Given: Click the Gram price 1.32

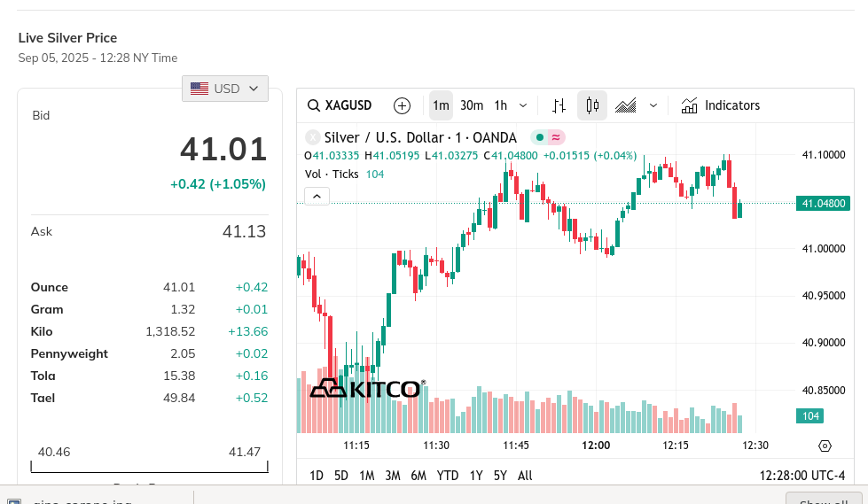Looking at the screenshot, I should click(183, 309).
